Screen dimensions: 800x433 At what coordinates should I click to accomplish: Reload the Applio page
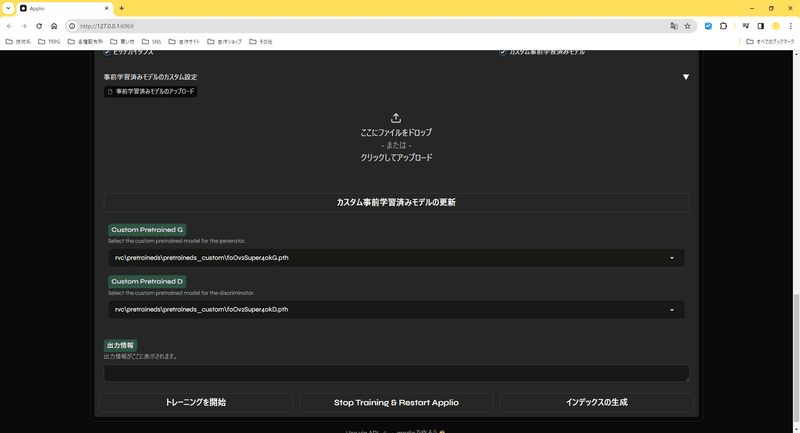tap(39, 26)
